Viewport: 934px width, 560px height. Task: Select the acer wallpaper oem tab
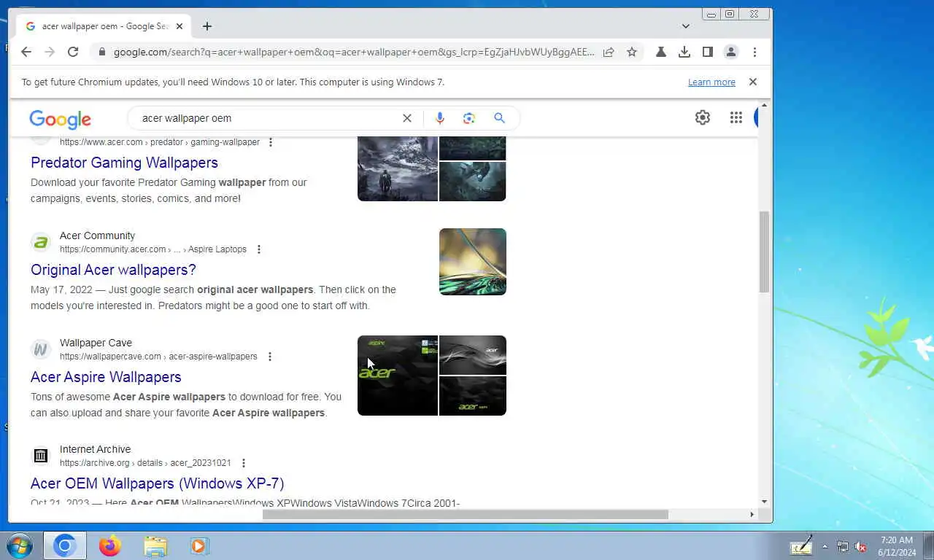(104, 26)
